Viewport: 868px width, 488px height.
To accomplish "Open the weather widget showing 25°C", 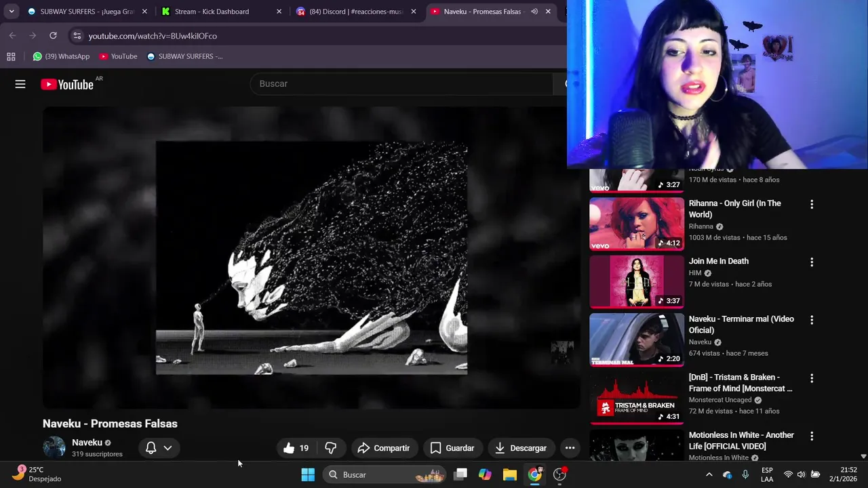I will [37, 474].
